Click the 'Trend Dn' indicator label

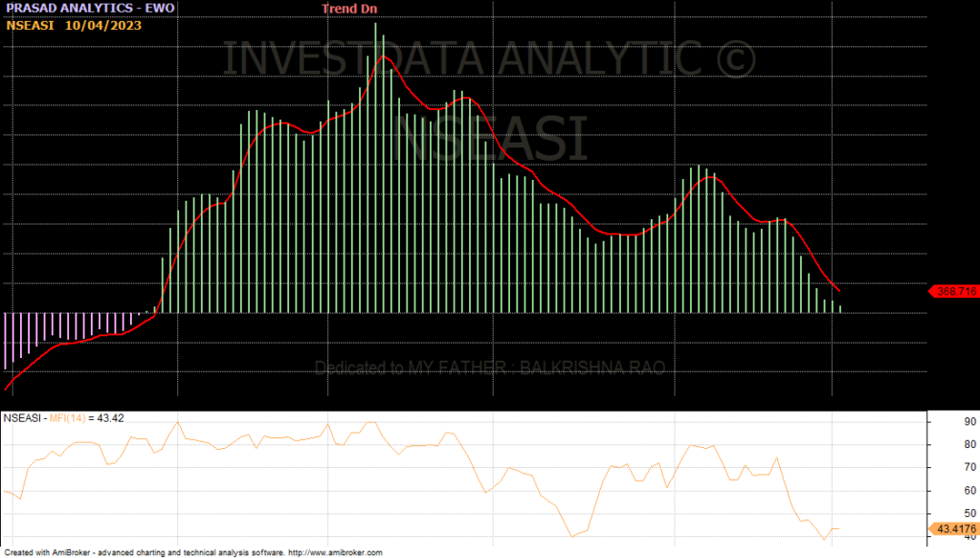[349, 8]
